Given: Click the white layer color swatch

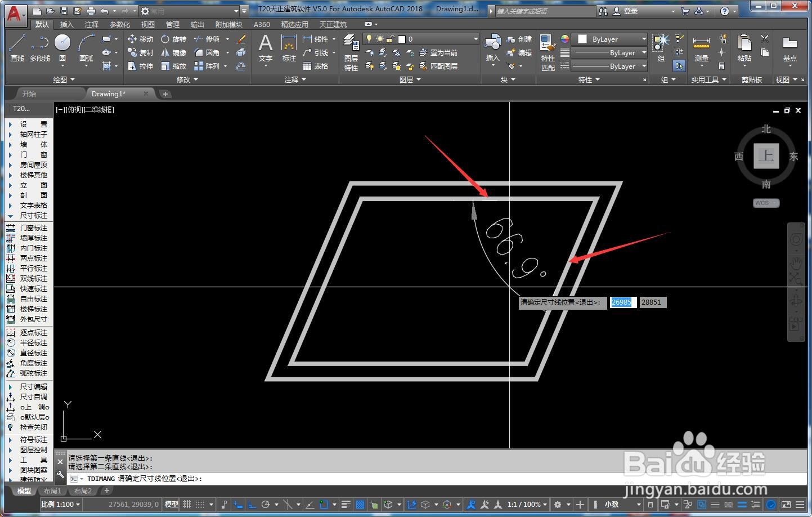Looking at the screenshot, I should pos(402,39).
